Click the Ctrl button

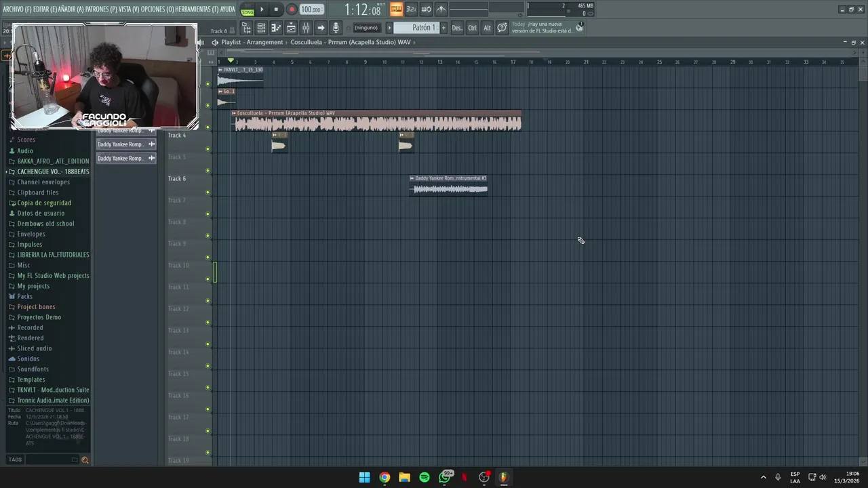tap(473, 28)
